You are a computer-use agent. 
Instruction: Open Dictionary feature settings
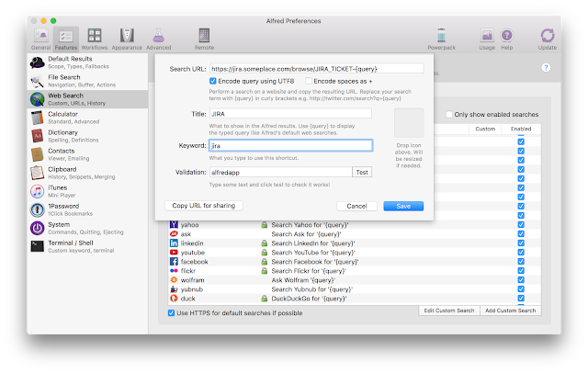click(88, 136)
